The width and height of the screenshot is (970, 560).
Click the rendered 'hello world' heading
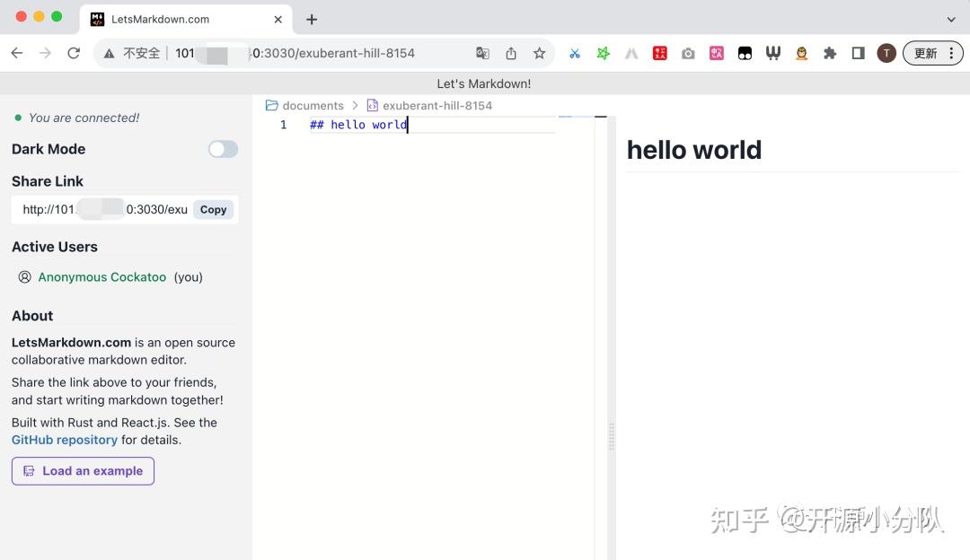coord(694,150)
